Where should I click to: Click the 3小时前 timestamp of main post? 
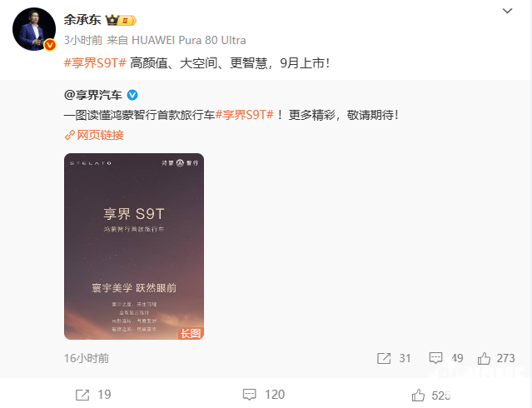tap(83, 41)
